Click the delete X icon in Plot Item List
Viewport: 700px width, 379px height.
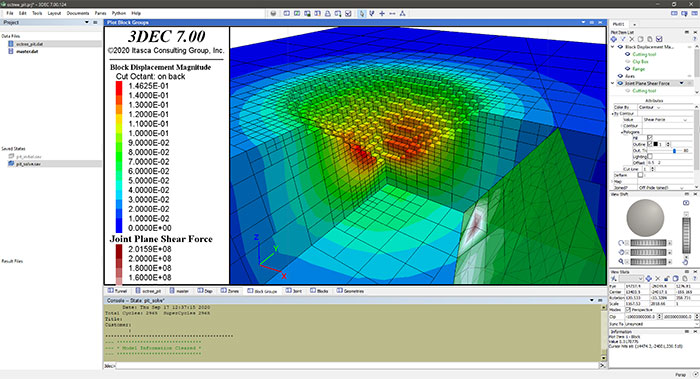tap(632, 39)
